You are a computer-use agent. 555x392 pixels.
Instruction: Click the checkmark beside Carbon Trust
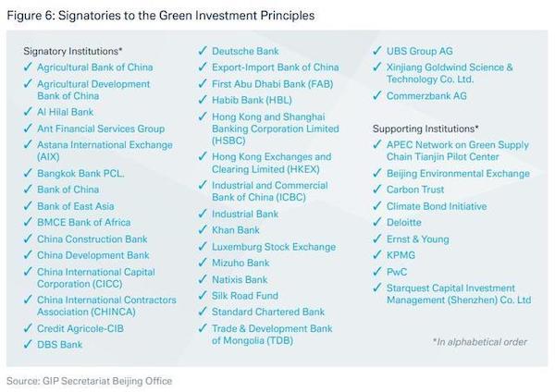coord(377,189)
